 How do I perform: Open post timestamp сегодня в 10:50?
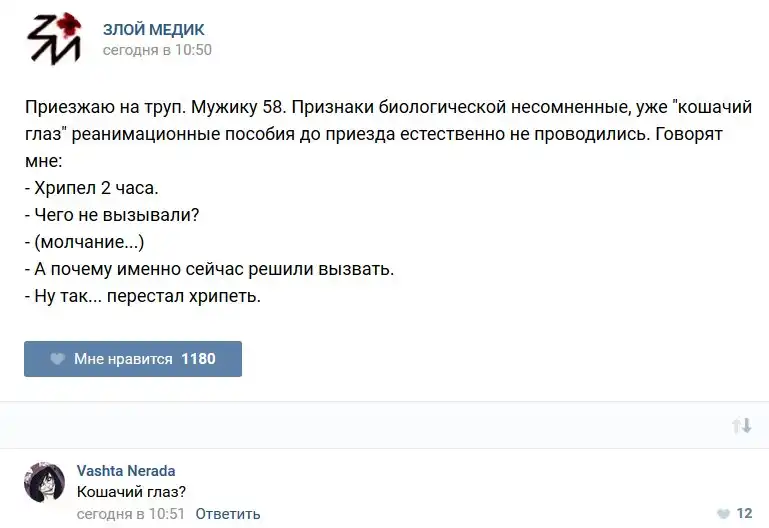click(x=157, y=49)
